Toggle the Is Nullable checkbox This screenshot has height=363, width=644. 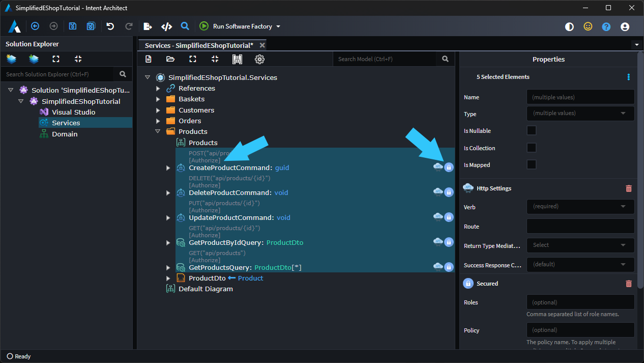coord(532,130)
